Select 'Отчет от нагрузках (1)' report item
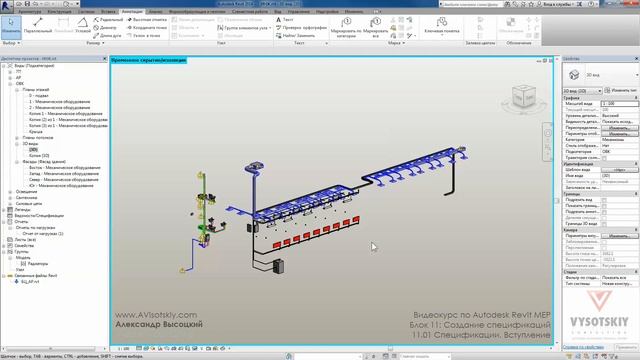The image size is (640, 360). click(43, 234)
